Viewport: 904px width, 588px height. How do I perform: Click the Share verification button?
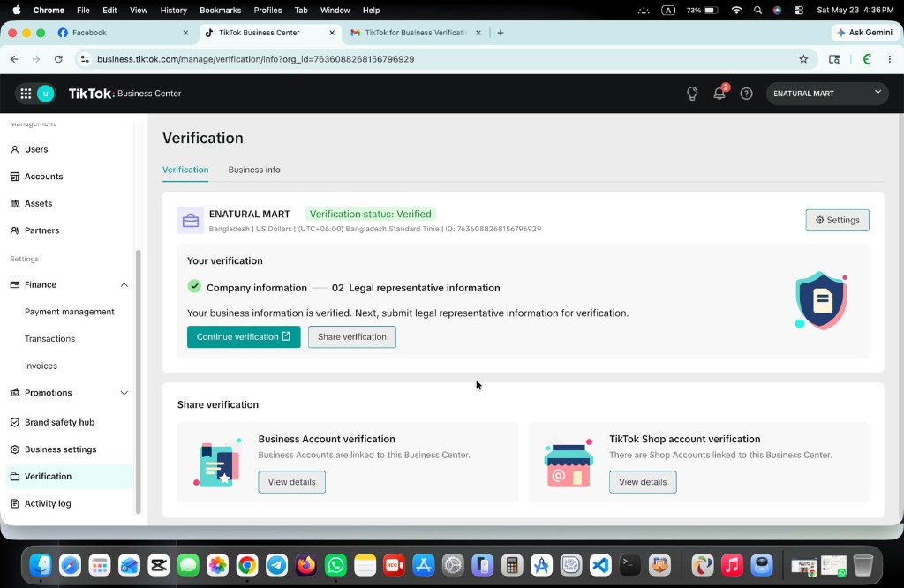pos(351,337)
